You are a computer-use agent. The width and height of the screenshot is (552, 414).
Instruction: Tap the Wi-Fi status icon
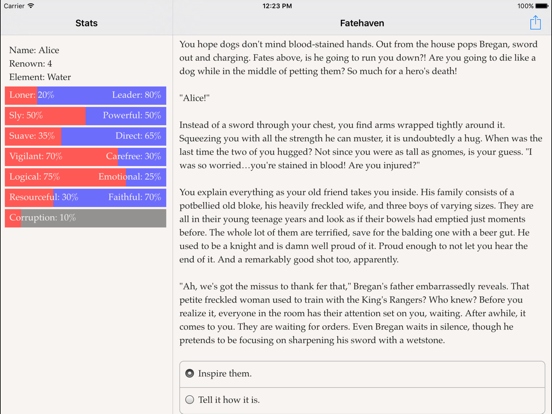pyautogui.click(x=31, y=6)
